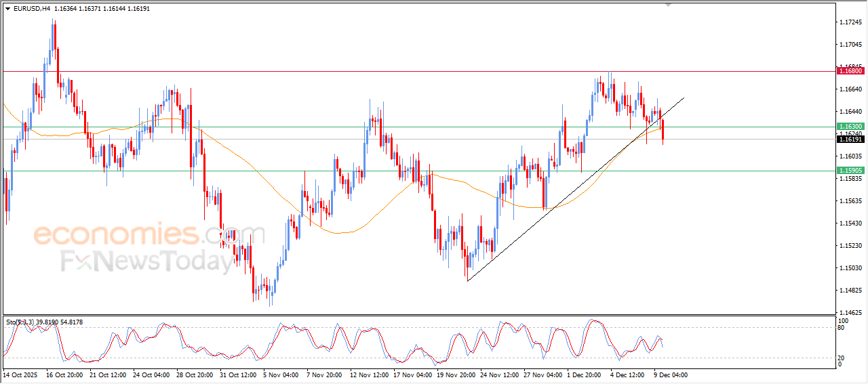Viewport: 868px width, 384px height.
Task: Select the red 1.16800 price label
Action: (x=850, y=70)
